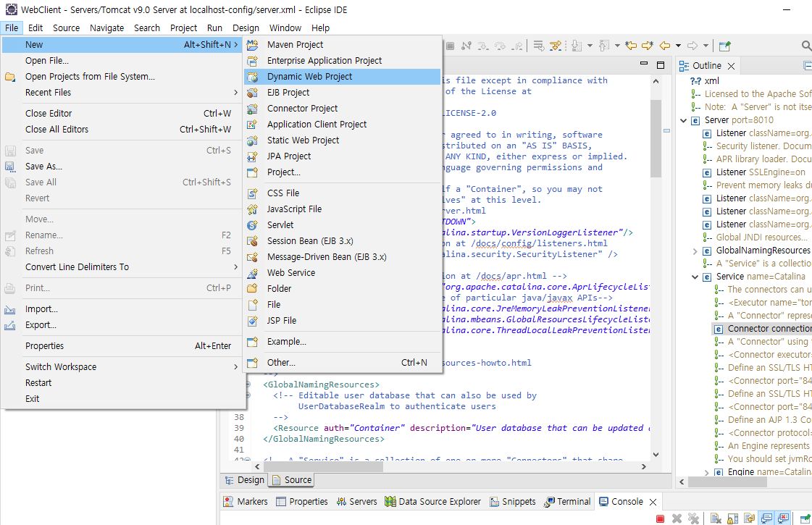Toggle console Word Wrap icon
Image resolution: width=812 pixels, height=525 pixels.
point(749,518)
